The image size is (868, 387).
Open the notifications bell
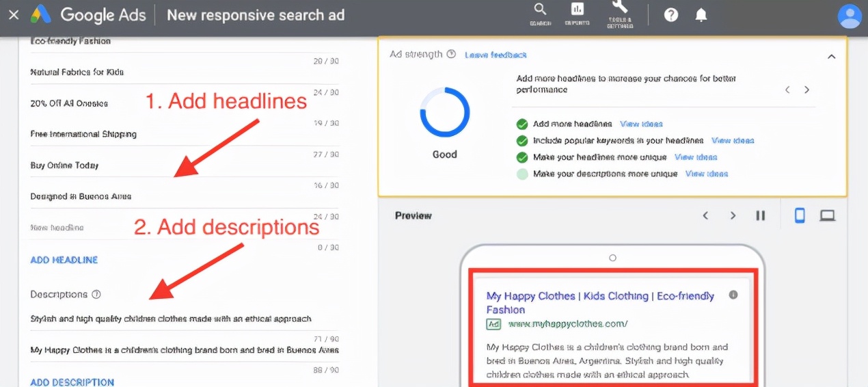701,14
